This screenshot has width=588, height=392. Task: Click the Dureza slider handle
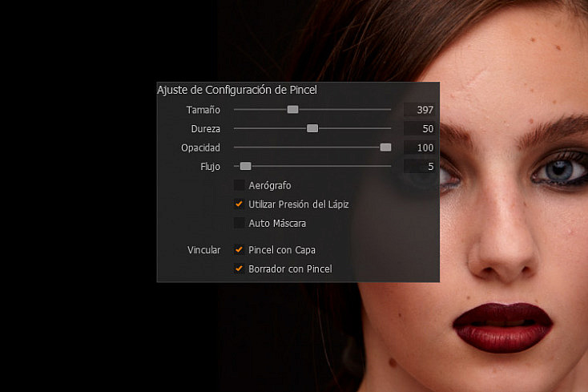pos(312,129)
